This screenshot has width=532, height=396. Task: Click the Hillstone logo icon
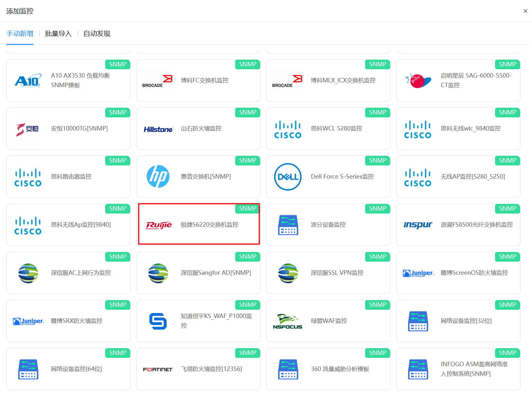(x=158, y=129)
